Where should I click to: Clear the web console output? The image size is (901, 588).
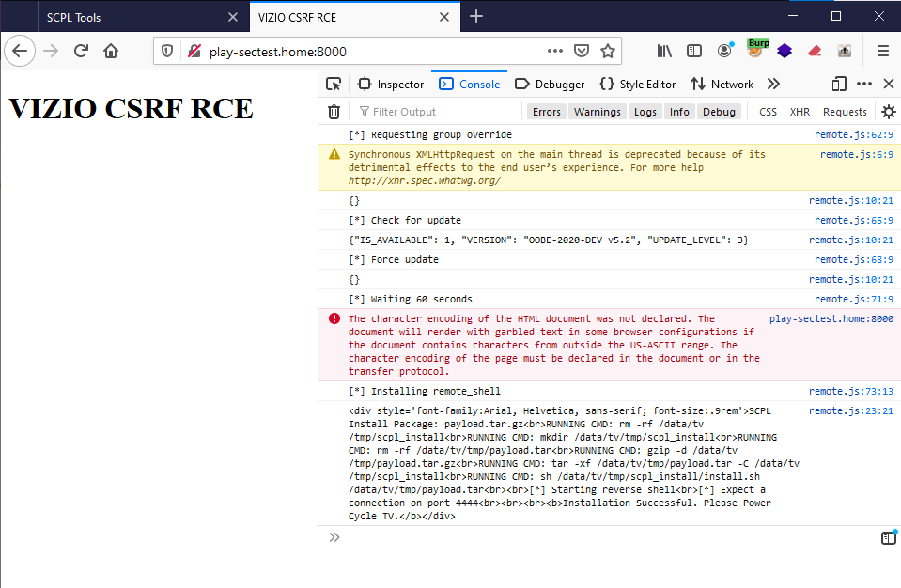(334, 112)
